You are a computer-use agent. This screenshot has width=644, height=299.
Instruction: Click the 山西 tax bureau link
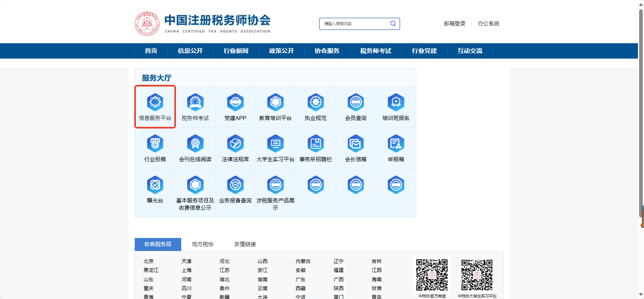pyautogui.click(x=263, y=261)
